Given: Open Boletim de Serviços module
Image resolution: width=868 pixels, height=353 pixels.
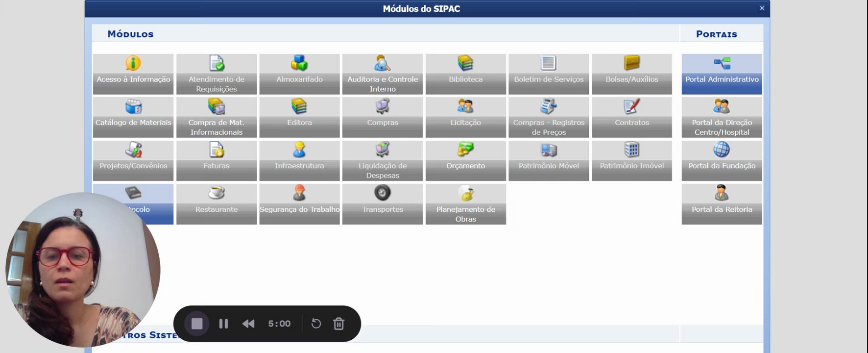Looking at the screenshot, I should 549,74.
